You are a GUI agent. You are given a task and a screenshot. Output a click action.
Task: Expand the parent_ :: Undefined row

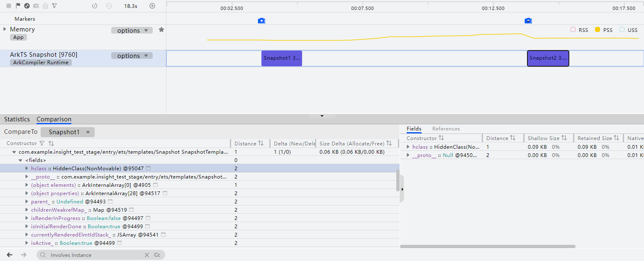pos(27,202)
